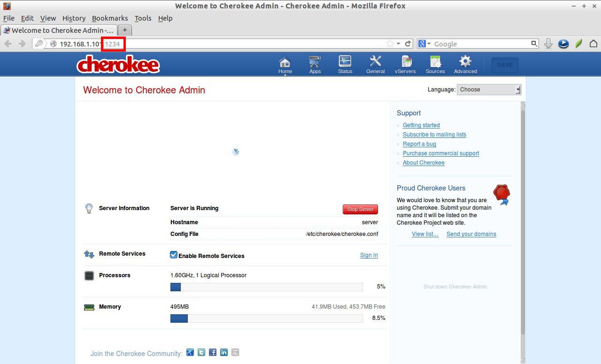The width and height of the screenshot is (601, 364).
Task: Open the Getting started link
Action: pyautogui.click(x=421, y=125)
